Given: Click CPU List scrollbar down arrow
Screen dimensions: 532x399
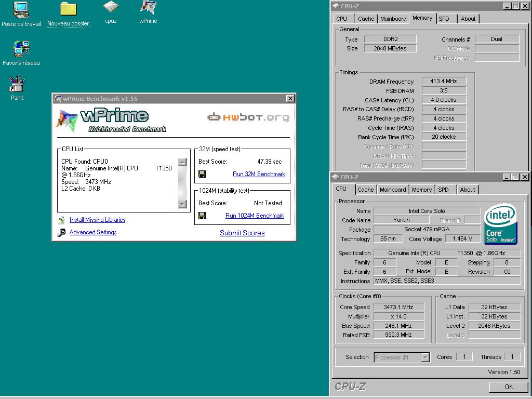Looking at the screenshot, I should click(182, 204).
